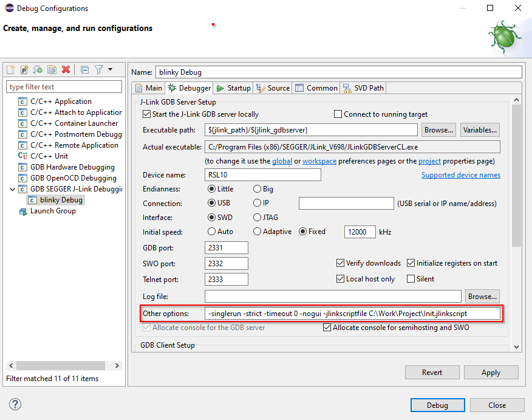Duplicate the selected launch configuration
Image resolution: width=532 pixels, height=420 pixels.
(52, 70)
